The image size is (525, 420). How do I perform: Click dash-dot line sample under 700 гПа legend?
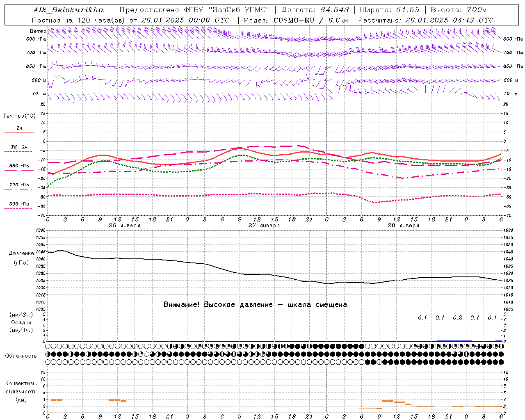click(x=18, y=189)
